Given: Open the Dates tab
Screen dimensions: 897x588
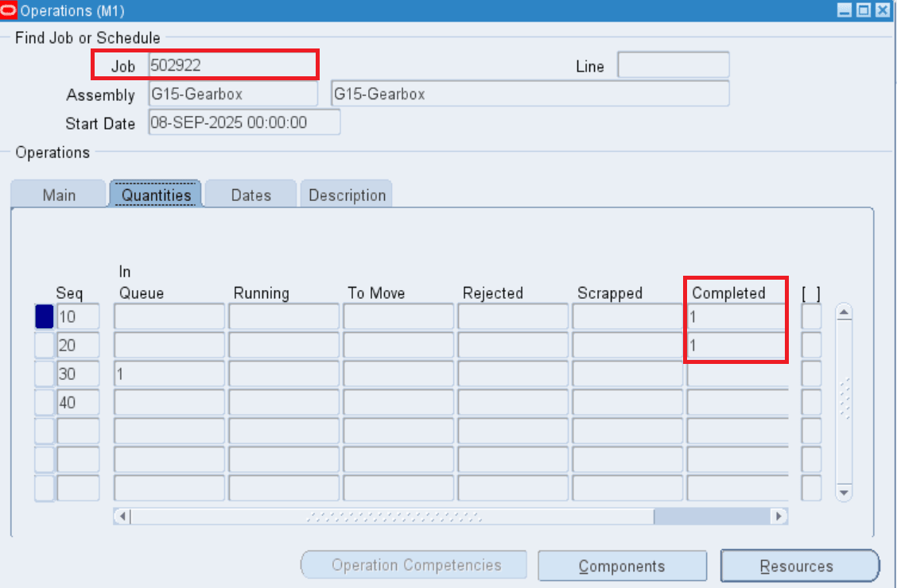Looking at the screenshot, I should 250,195.
